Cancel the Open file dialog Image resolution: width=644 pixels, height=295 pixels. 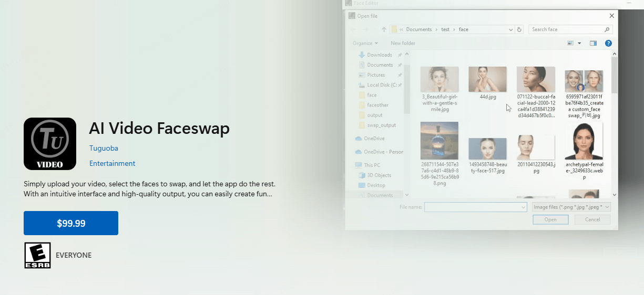592,219
